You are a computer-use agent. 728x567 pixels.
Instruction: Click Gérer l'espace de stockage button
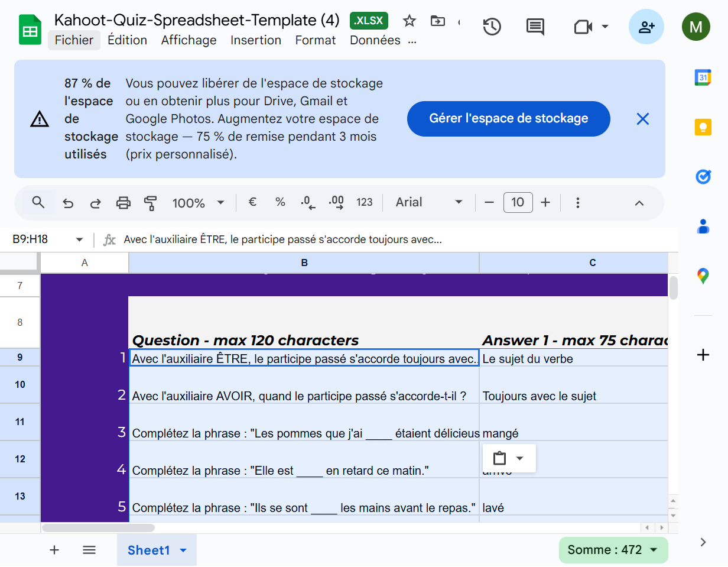[508, 118]
